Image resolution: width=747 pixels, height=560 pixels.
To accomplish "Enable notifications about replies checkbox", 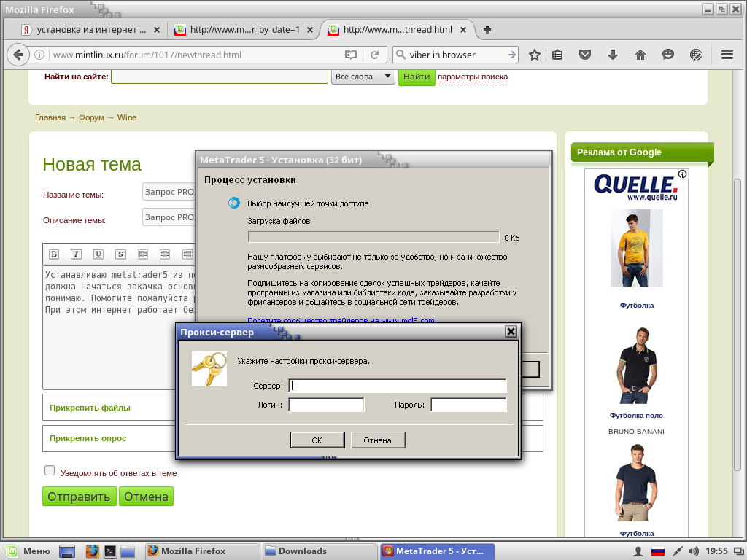I will (x=50, y=471).
